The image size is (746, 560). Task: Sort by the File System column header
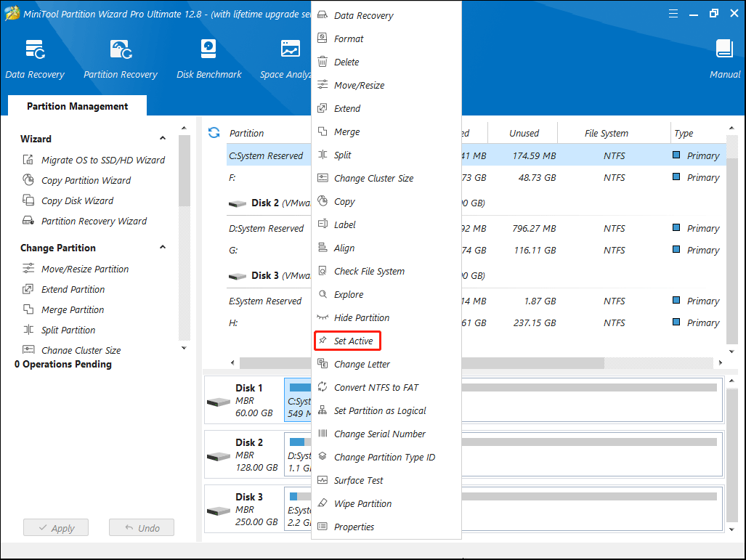pos(607,133)
